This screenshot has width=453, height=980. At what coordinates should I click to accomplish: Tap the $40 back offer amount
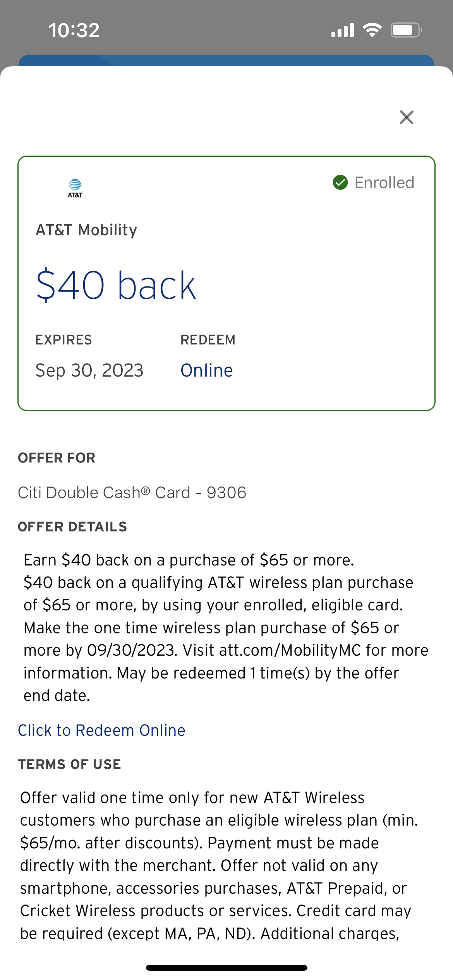pos(116,286)
